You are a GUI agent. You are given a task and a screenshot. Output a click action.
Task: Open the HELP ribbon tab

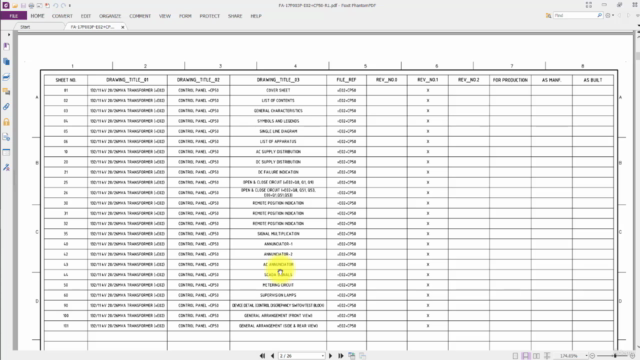tap(256, 16)
